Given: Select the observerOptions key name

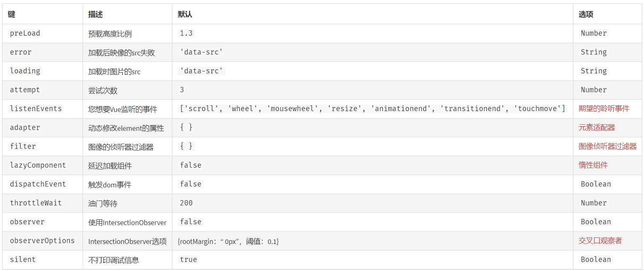Looking at the screenshot, I should (42, 241).
